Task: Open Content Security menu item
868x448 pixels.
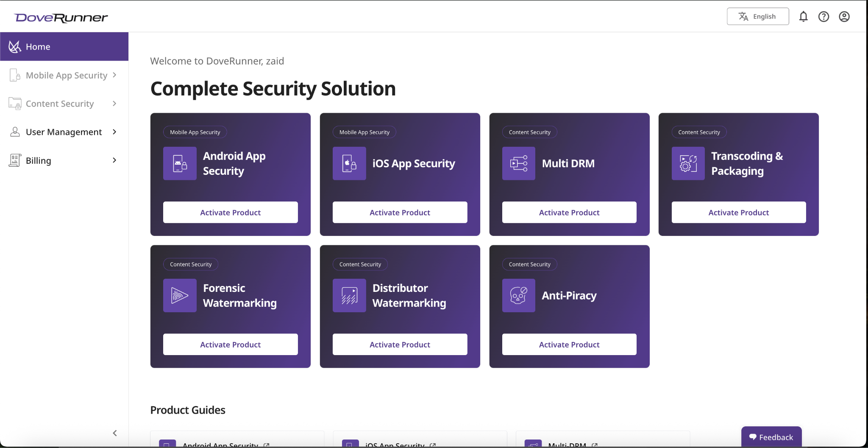Action: tap(64, 104)
